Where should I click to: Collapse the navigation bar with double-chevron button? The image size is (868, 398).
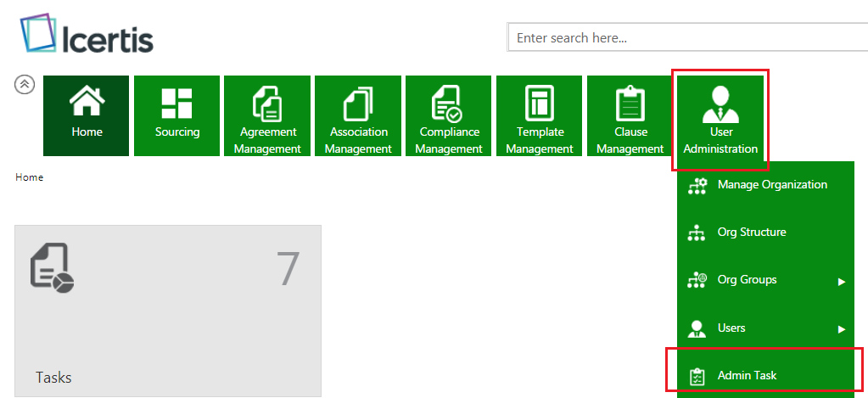pos(25,85)
